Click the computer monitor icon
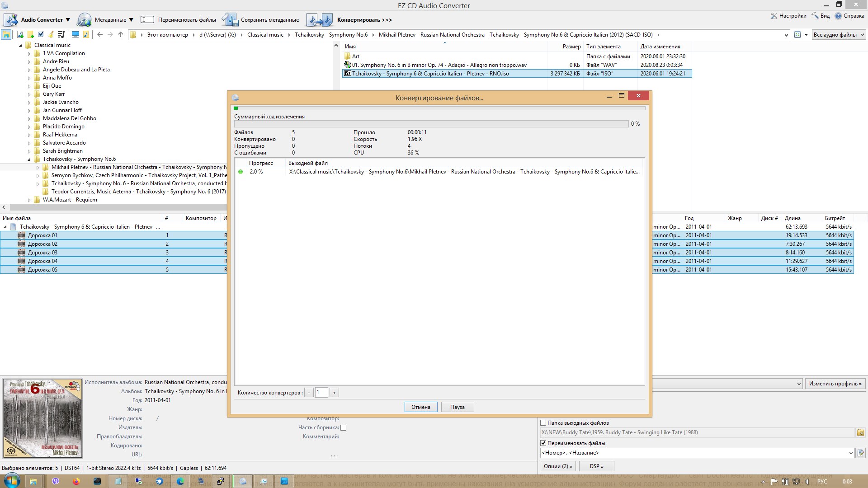 coord(75,35)
